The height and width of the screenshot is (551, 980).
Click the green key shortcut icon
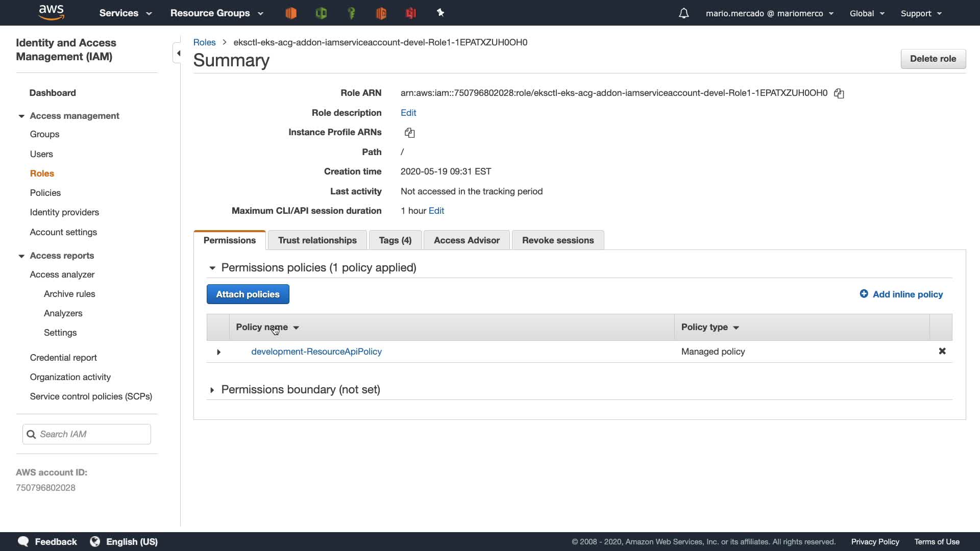(351, 13)
